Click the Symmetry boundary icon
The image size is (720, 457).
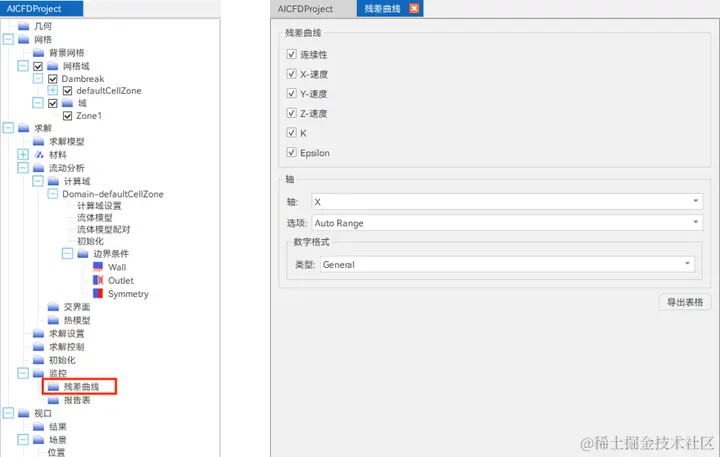[98, 293]
